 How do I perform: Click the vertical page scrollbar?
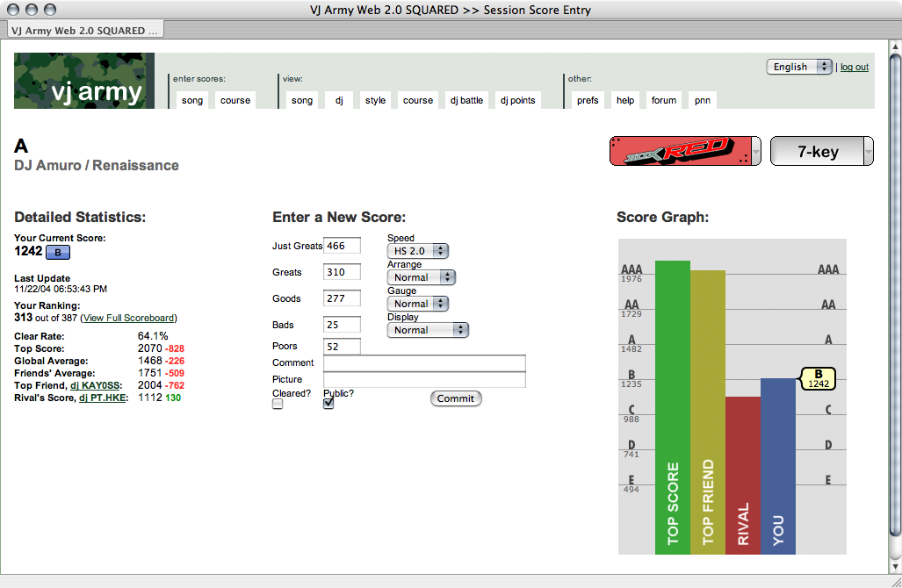click(x=894, y=290)
